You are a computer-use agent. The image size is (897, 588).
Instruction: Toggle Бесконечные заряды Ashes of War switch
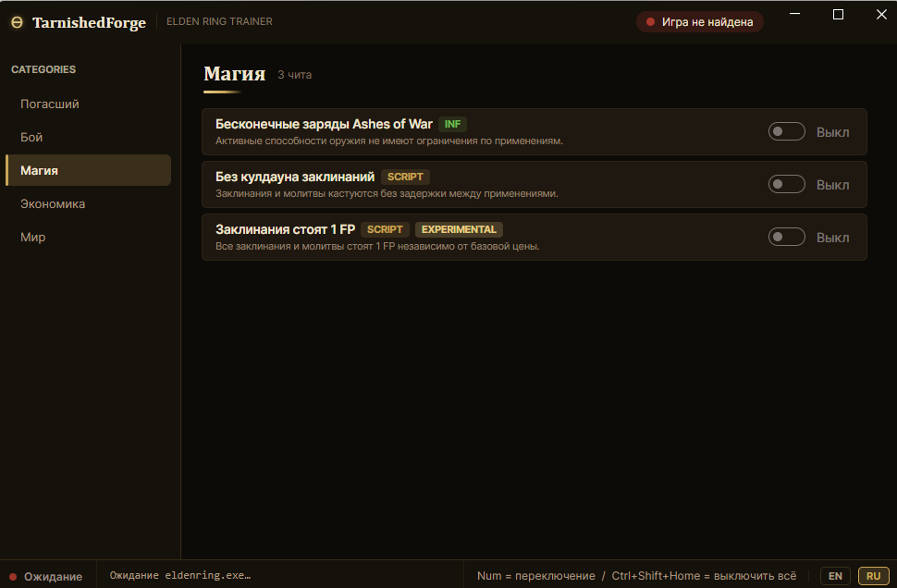(x=787, y=131)
